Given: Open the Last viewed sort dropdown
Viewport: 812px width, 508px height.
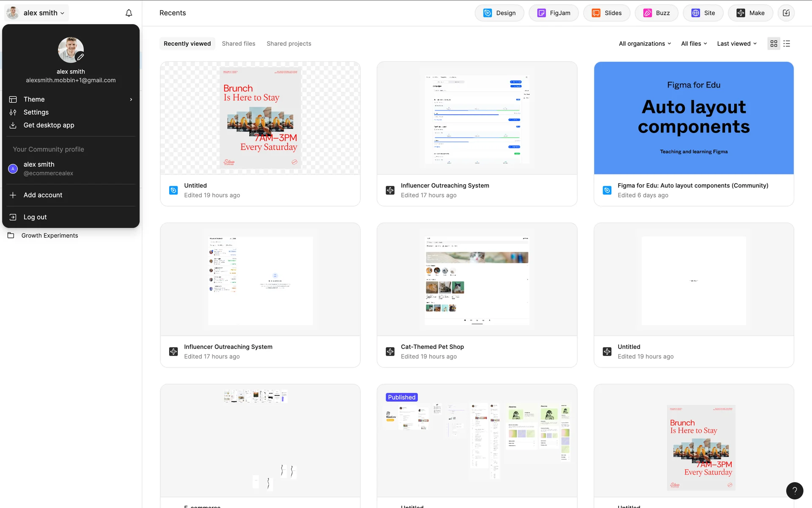Looking at the screenshot, I should click(736, 44).
